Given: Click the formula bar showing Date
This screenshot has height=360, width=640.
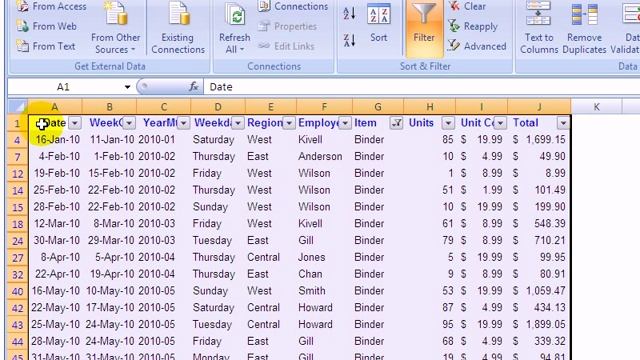Looking at the screenshot, I should [x=421, y=87].
